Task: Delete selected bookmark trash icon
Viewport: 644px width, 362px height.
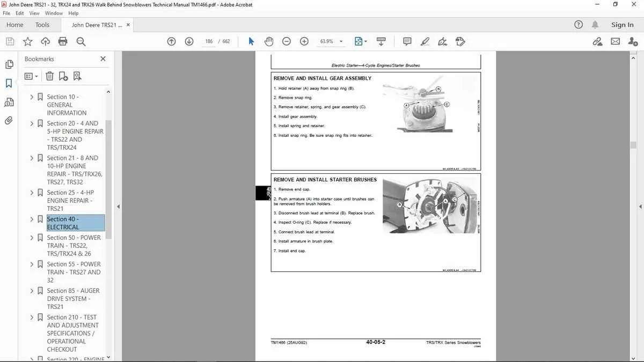Action: pyautogui.click(x=49, y=76)
